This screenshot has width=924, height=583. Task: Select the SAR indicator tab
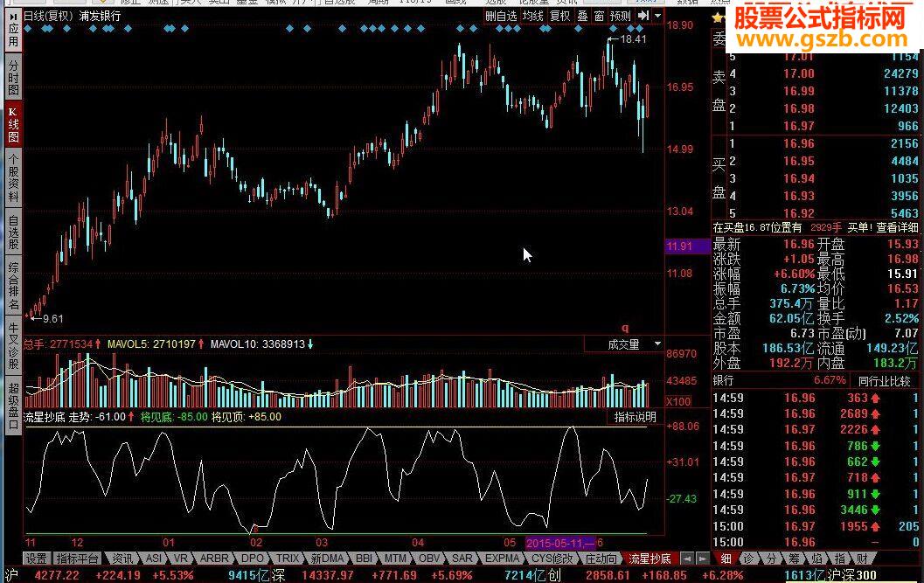[462, 559]
